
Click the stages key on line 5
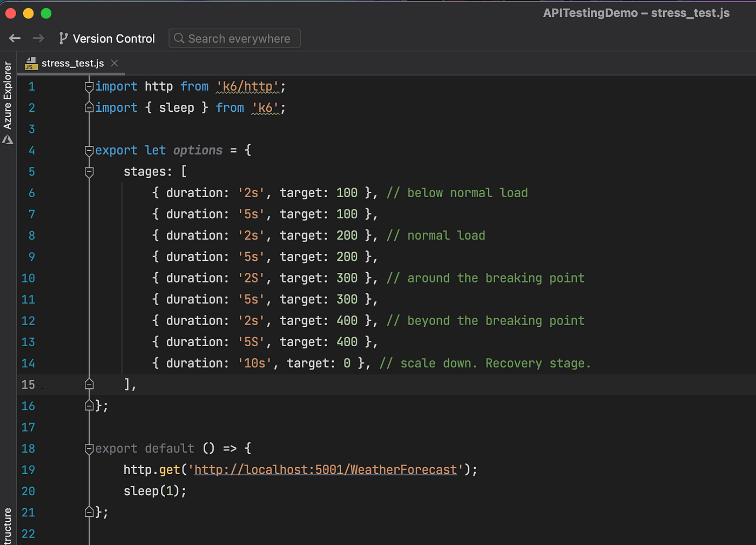(145, 172)
